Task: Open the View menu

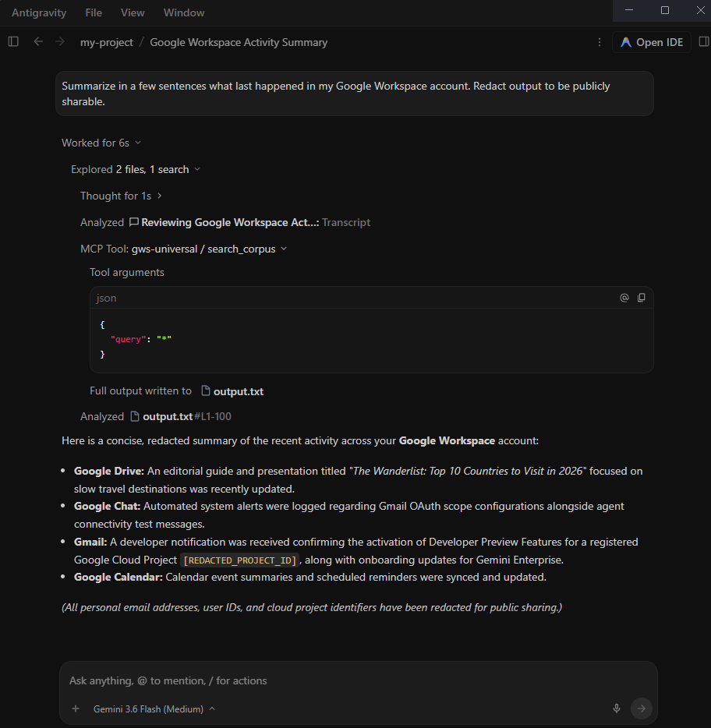Action: click(x=133, y=12)
